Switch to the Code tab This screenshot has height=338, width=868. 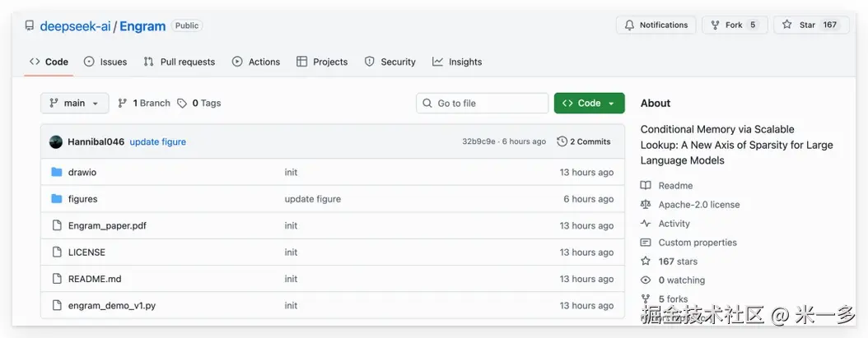click(49, 62)
